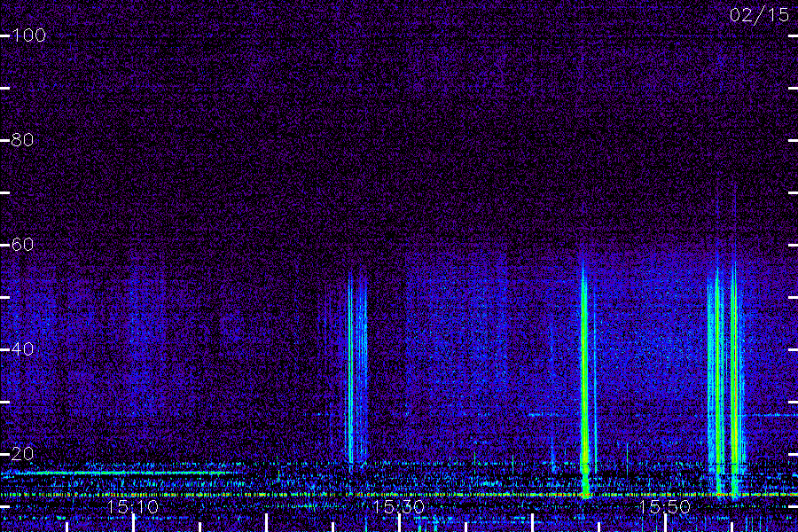The image size is (798, 532).
Task: Click the 60 frequency axis label
Action: pos(22,245)
